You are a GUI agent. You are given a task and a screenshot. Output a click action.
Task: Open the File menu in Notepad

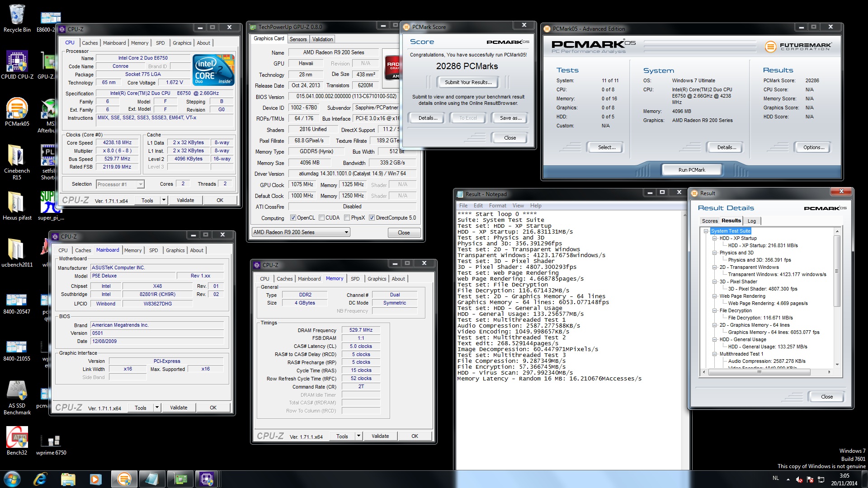coord(463,206)
